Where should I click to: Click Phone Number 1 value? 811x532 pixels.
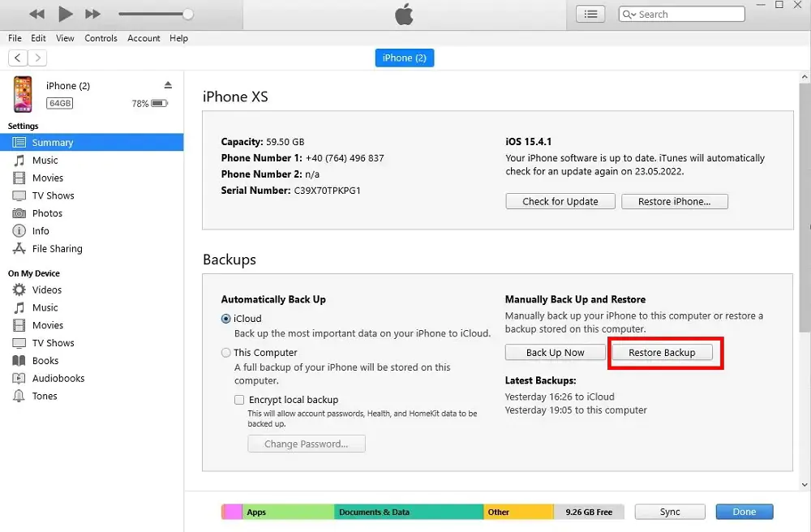tap(345, 158)
